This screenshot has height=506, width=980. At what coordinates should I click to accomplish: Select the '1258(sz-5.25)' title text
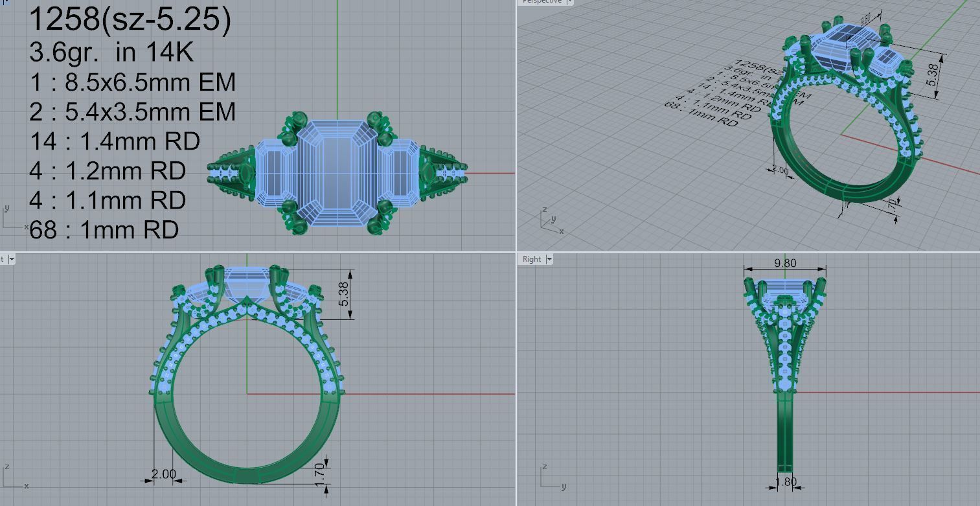[x=130, y=19]
